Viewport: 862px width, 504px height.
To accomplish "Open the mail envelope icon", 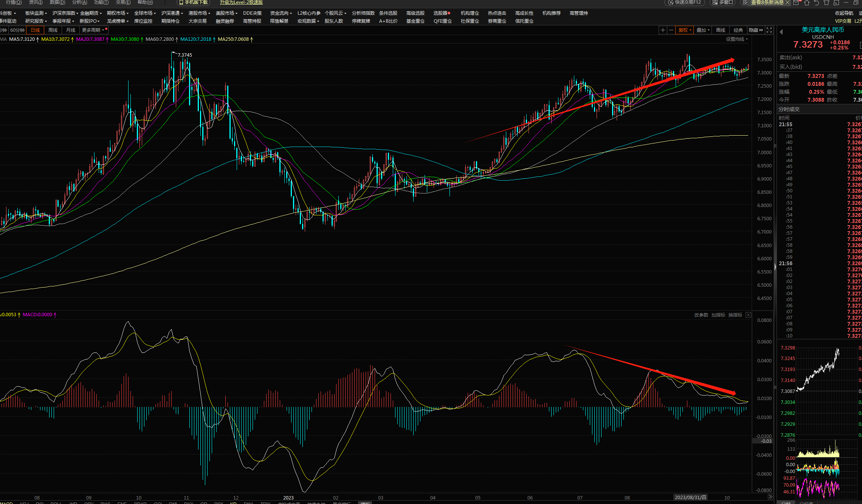I will 796,3.
